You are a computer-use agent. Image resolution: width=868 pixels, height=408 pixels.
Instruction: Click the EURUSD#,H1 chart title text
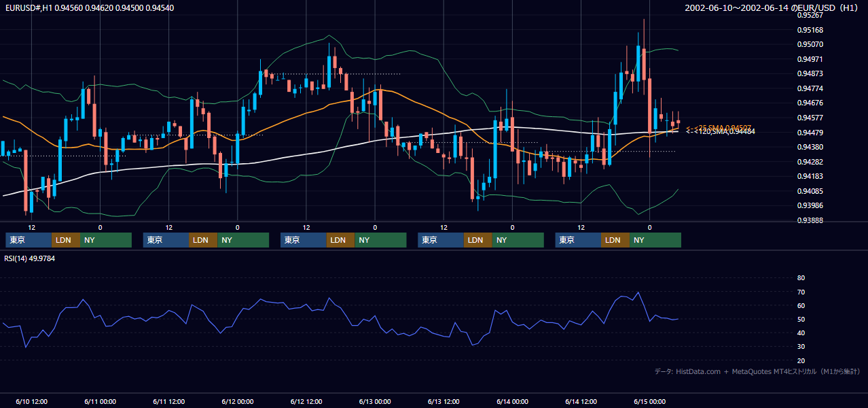(88, 7)
